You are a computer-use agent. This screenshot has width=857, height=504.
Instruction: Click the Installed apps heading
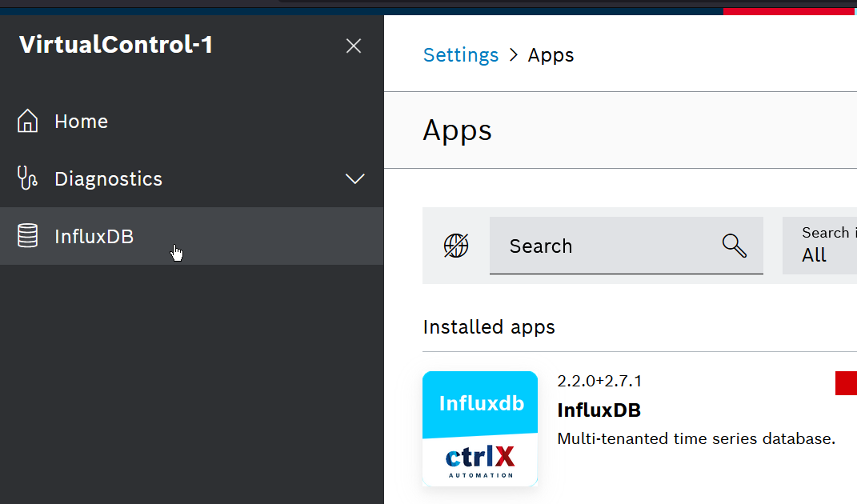pos(489,327)
